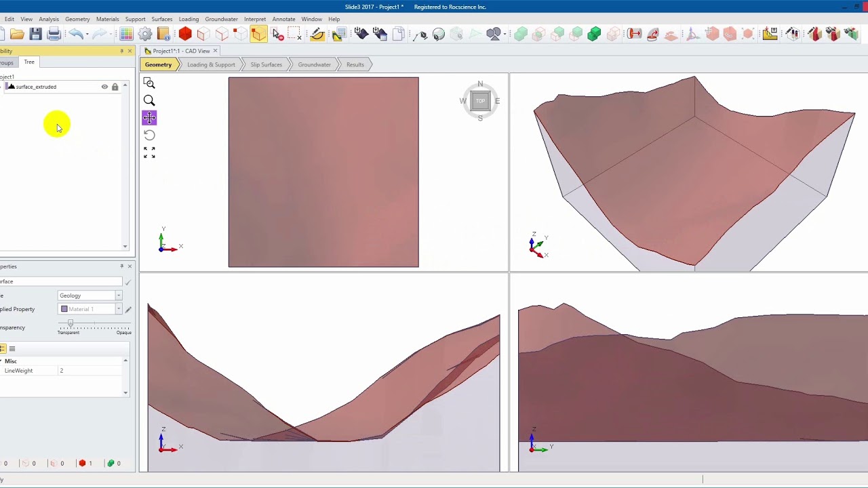
Task: Select surface_extruded in the tree
Action: 36,87
